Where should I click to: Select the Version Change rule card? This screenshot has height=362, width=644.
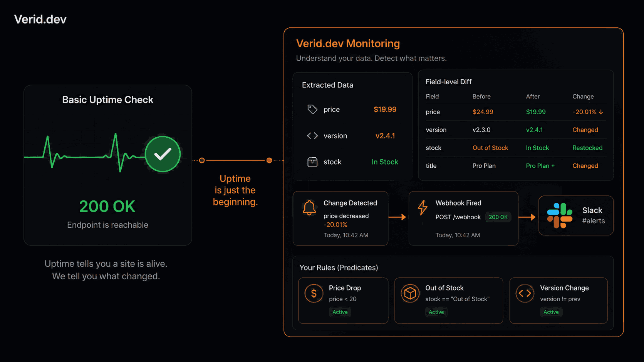[558, 300]
